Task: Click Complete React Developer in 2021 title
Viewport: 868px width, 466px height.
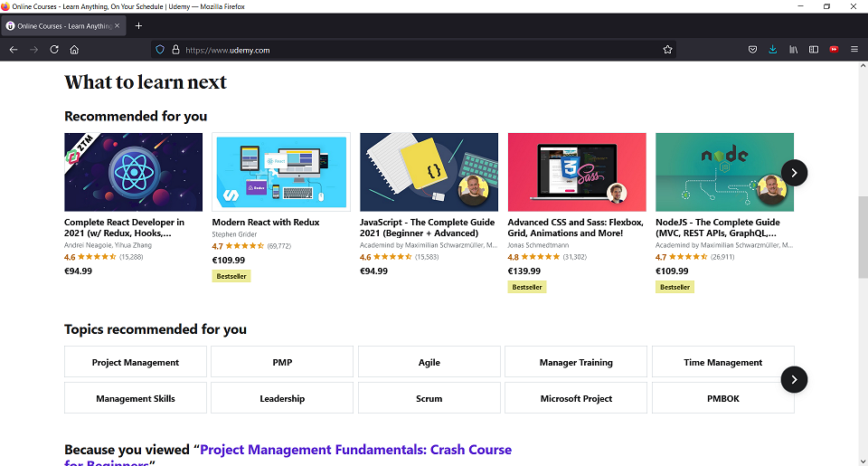Action: pos(124,228)
